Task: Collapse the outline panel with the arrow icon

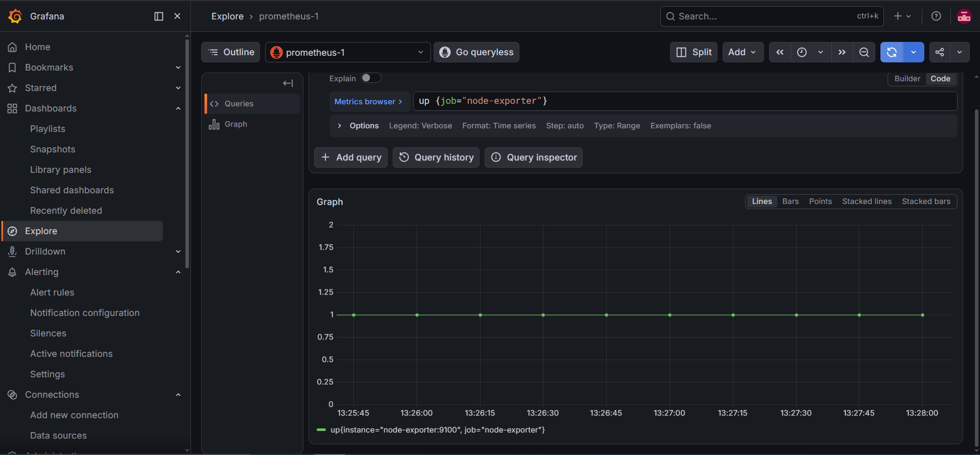Action: pos(288,83)
